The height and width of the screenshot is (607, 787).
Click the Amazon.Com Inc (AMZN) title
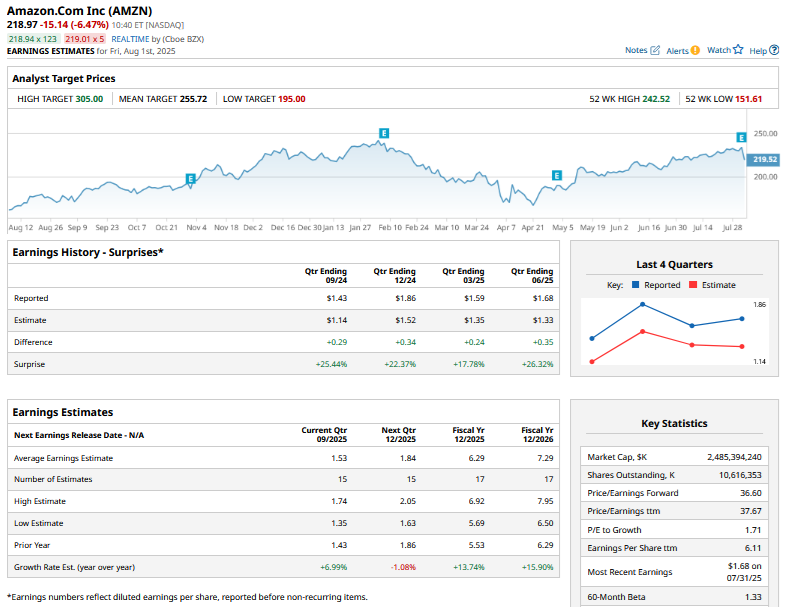[x=79, y=11]
